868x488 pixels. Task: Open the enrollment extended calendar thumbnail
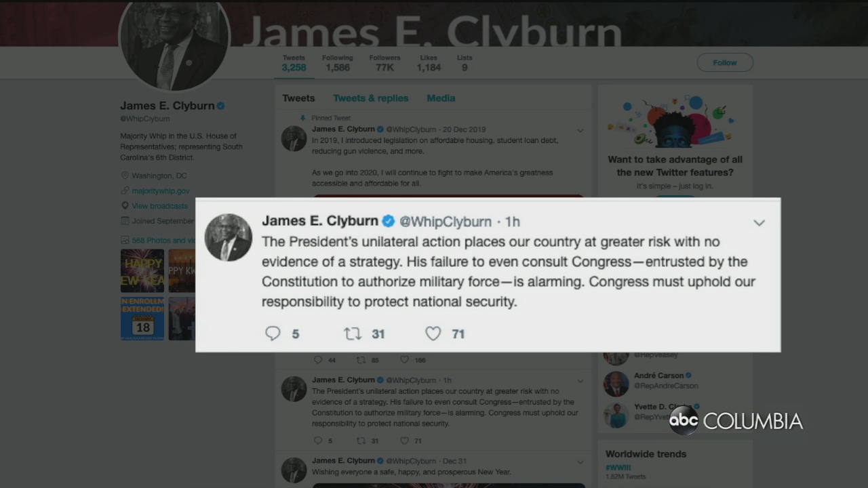[x=142, y=318]
